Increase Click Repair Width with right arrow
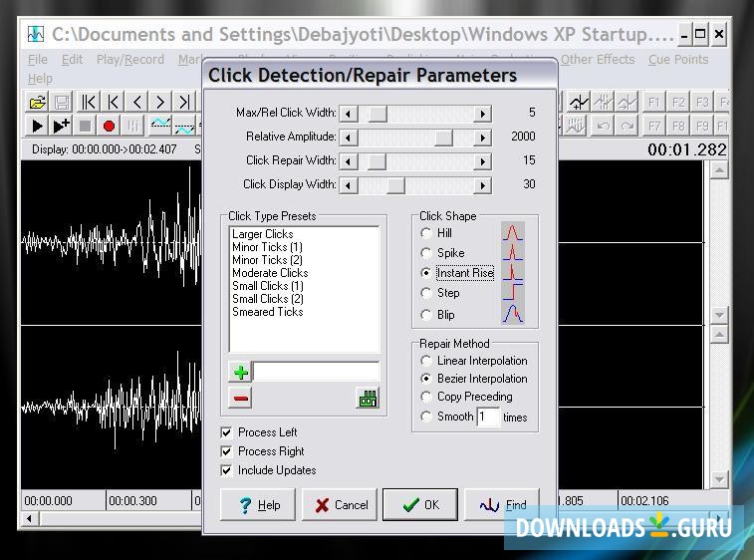Screen dimensions: 754x560 (482, 161)
